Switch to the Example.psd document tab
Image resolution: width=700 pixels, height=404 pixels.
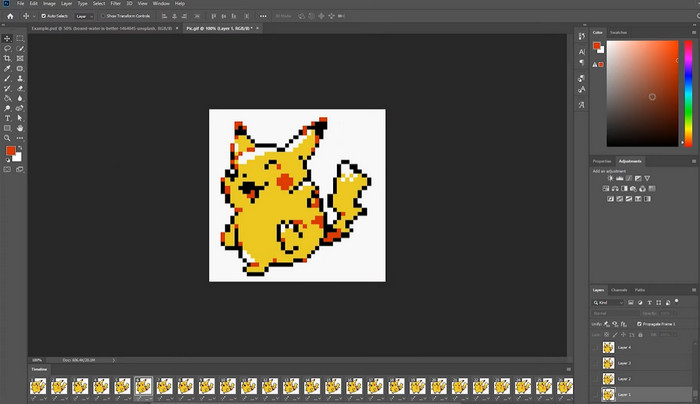pyautogui.click(x=101, y=28)
